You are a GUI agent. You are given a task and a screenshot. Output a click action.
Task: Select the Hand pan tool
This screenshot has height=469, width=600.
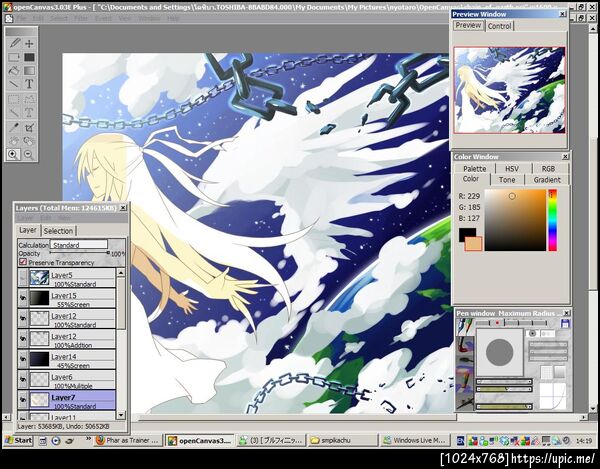point(14,141)
